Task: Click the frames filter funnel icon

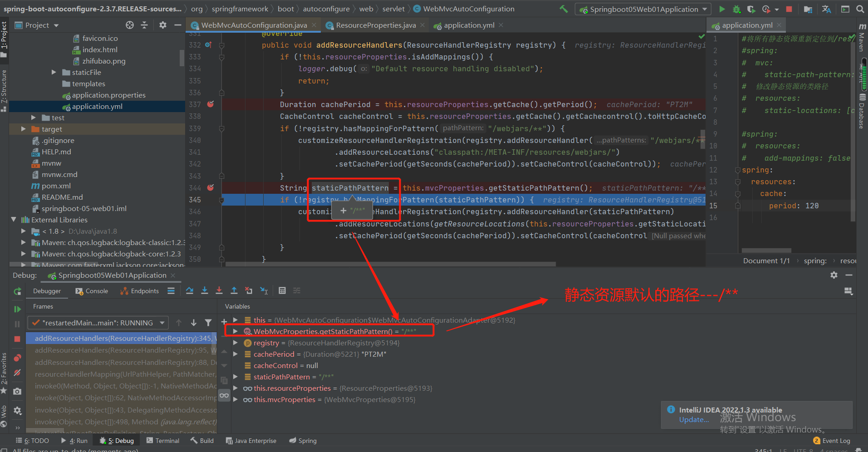Action: (x=208, y=323)
